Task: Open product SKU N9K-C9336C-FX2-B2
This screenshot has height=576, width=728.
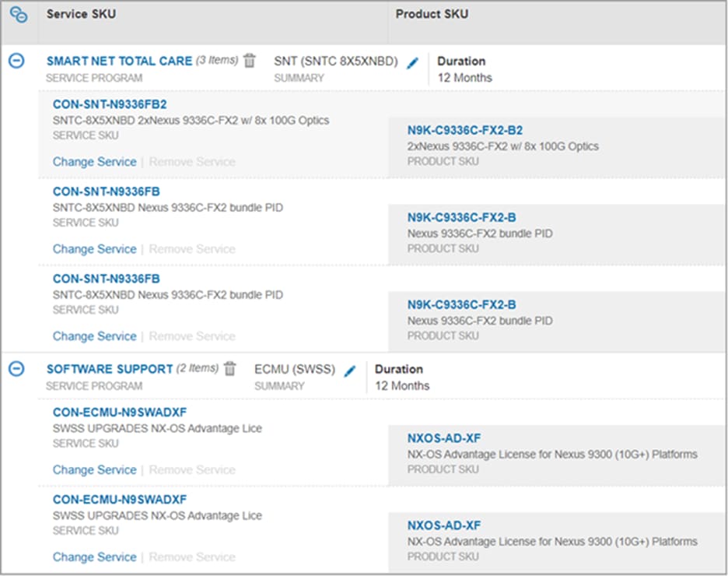Action: pos(465,130)
